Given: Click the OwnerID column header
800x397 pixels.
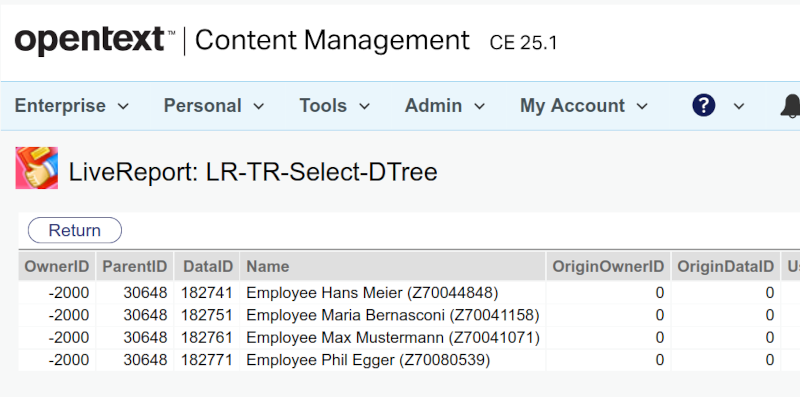Looking at the screenshot, I should coord(57,266).
